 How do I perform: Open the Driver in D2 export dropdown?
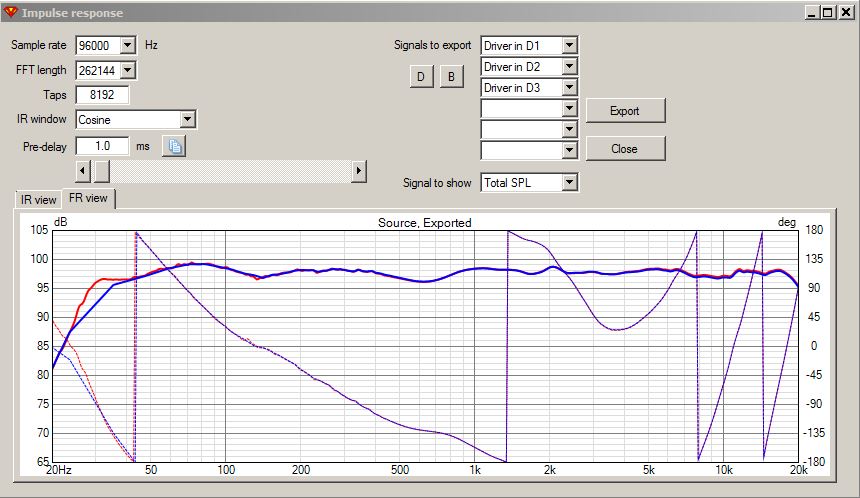pyautogui.click(x=569, y=67)
